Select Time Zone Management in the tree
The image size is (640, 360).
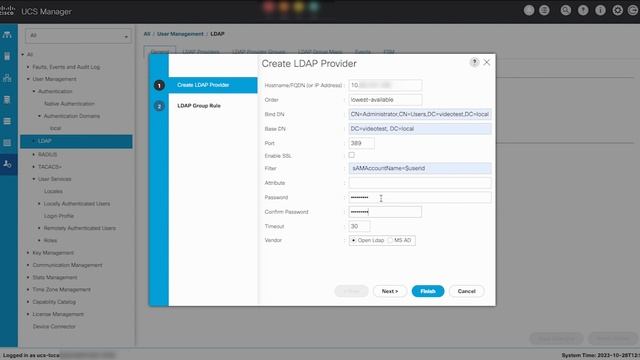pos(62,289)
